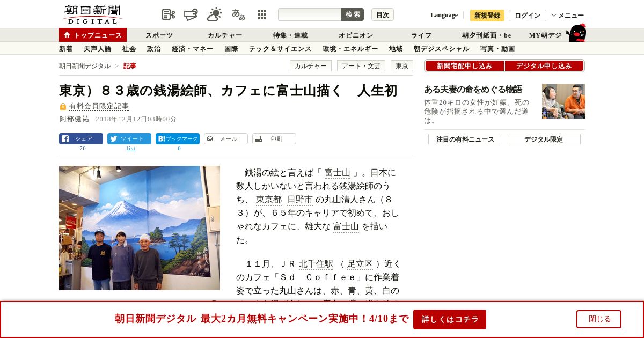Image resolution: width=644 pixels, height=338 pixels.
Task: Select the カルチャー main tab
Action: tap(225, 35)
